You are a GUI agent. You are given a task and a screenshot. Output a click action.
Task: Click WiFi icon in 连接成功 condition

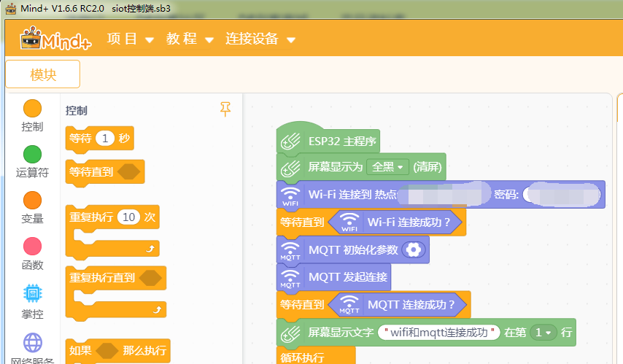tap(349, 222)
